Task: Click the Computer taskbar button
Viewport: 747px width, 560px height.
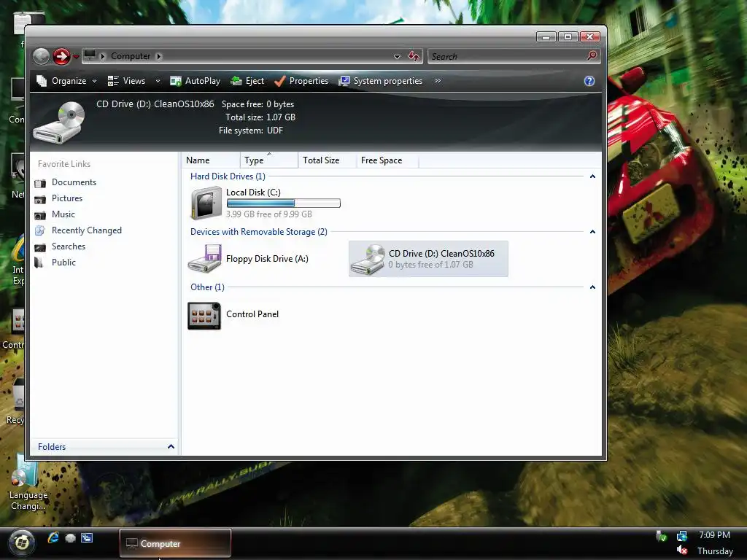Action: tap(175, 543)
